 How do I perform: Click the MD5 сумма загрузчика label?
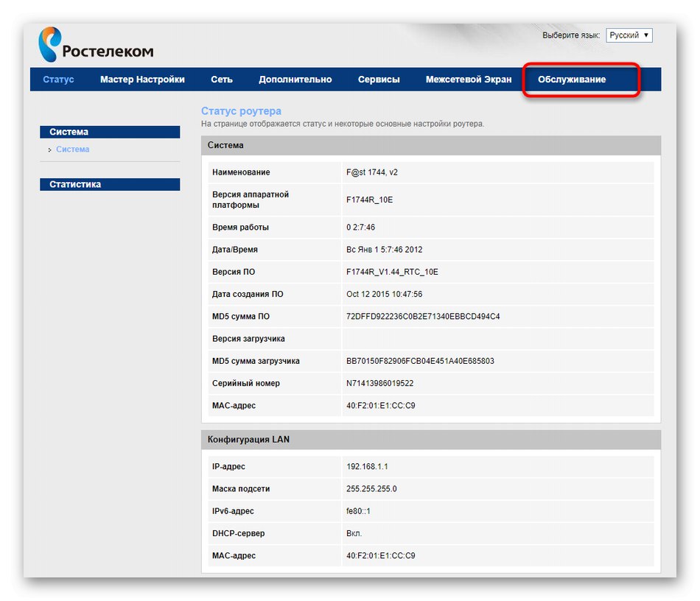[256, 361]
